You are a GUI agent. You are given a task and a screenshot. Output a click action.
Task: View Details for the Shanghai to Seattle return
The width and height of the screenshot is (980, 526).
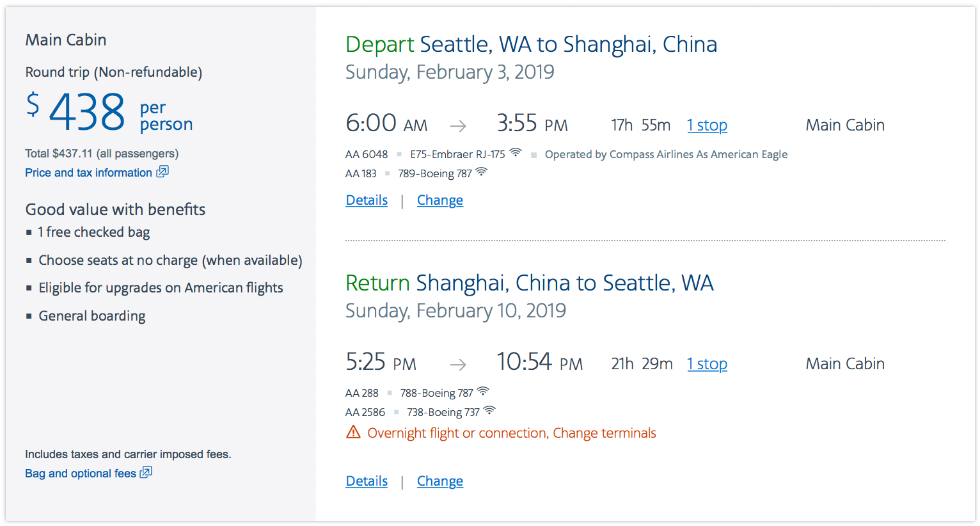click(367, 481)
